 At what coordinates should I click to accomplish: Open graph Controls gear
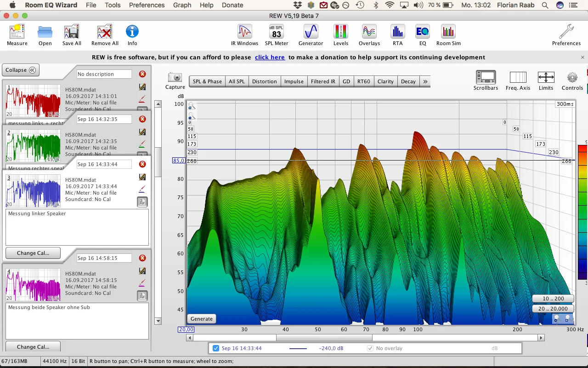pyautogui.click(x=572, y=80)
